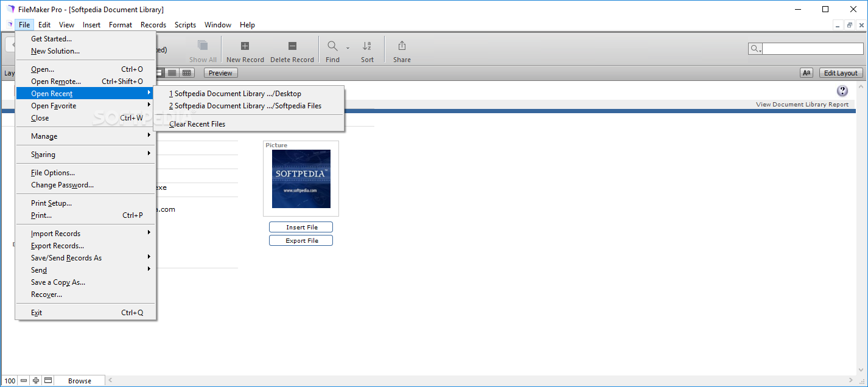868x387 pixels.
Task: Select Open Remote menu entry
Action: 85,82
